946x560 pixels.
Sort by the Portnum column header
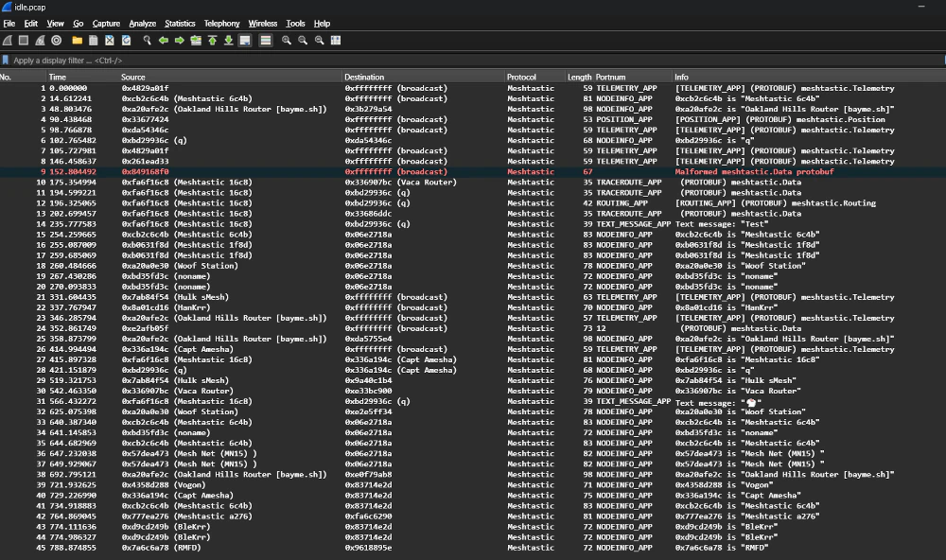pyautogui.click(x=633, y=78)
